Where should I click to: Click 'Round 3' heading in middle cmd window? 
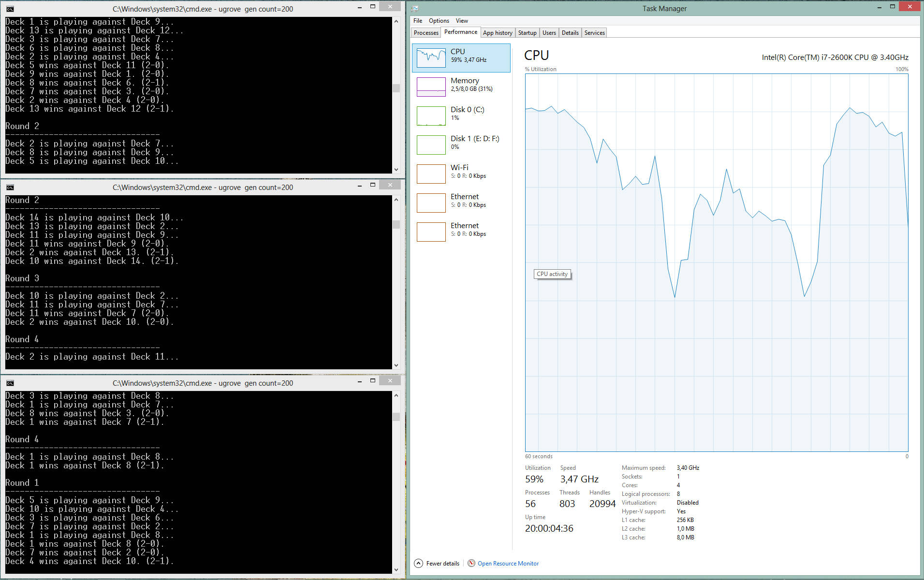[x=22, y=278]
